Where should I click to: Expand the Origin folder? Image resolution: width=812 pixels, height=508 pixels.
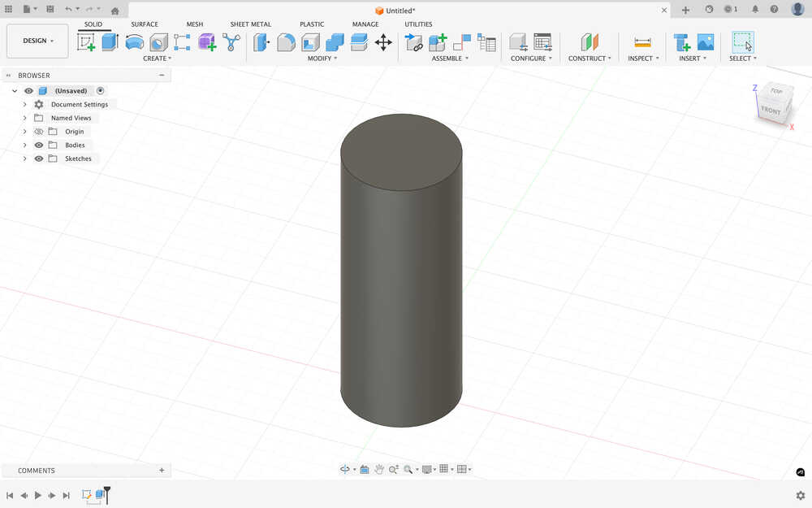click(x=24, y=132)
